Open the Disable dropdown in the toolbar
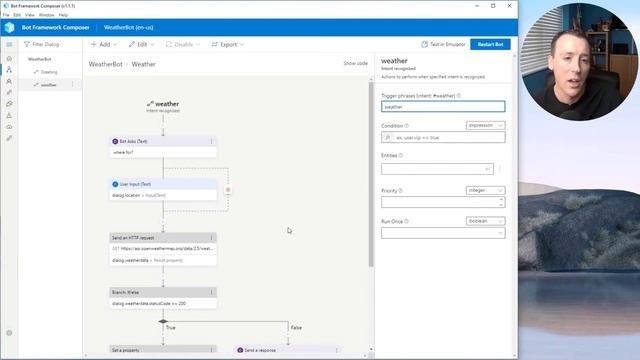 [x=183, y=44]
